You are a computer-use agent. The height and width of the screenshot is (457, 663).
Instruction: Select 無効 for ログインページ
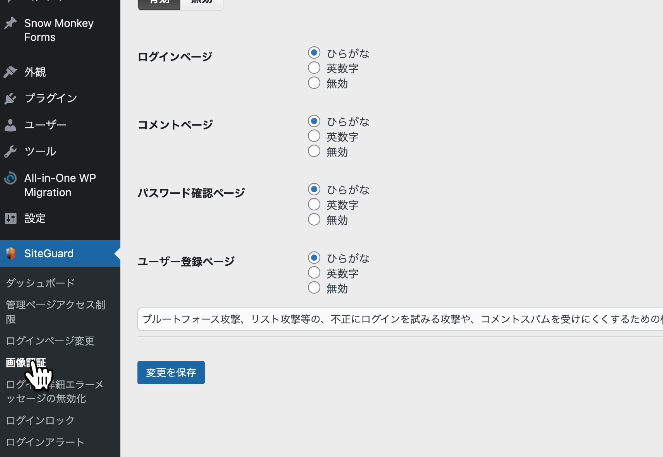314,83
